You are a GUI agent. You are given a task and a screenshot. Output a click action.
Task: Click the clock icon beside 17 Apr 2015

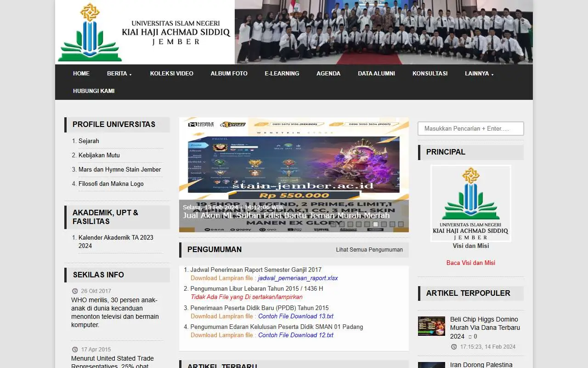click(x=75, y=350)
